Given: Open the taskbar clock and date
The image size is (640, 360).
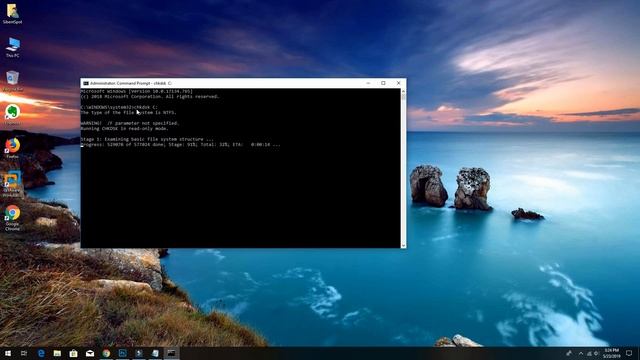Looking at the screenshot, I should point(611,353).
